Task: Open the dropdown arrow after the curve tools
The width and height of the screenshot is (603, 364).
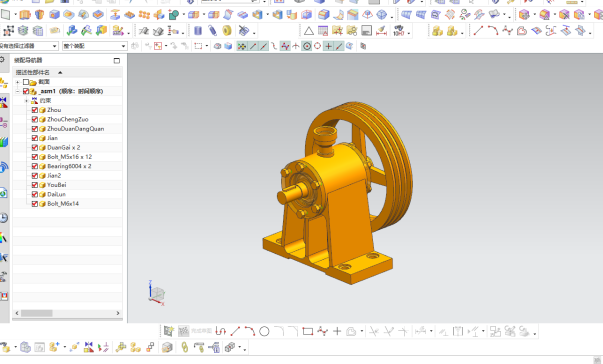Action: coord(590,33)
